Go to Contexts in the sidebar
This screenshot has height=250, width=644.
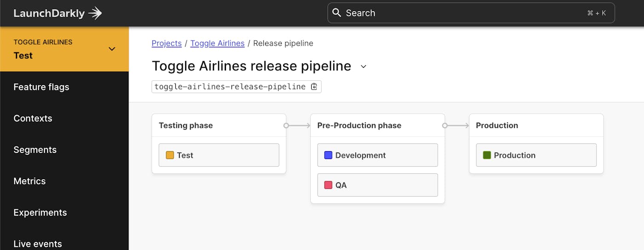pos(33,118)
